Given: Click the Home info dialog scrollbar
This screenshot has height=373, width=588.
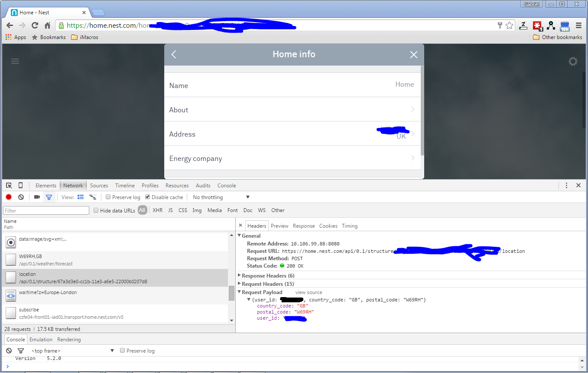Looking at the screenshot, I should [422, 111].
